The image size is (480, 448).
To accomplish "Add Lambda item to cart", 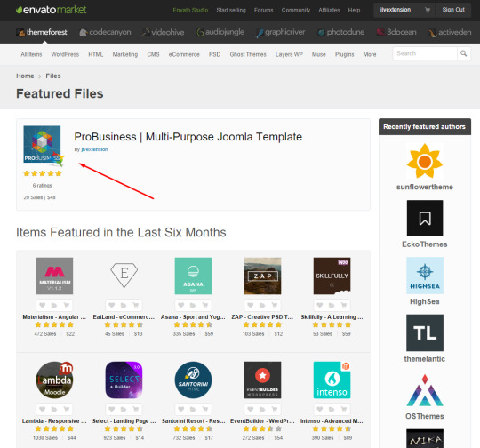I will [66, 409].
